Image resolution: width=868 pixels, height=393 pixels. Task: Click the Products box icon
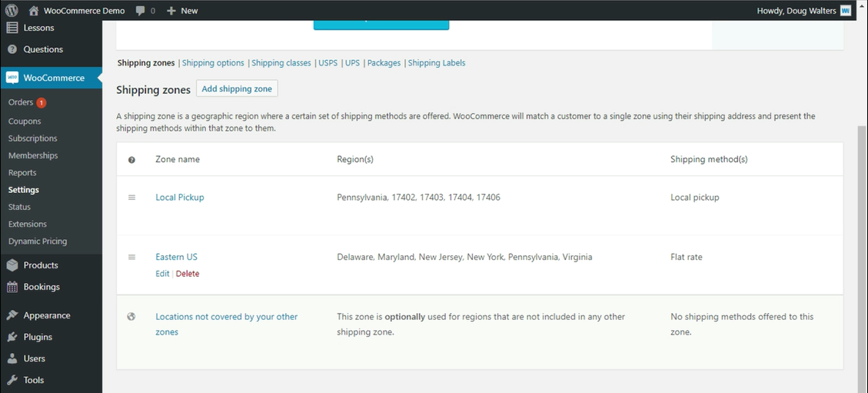(12, 265)
